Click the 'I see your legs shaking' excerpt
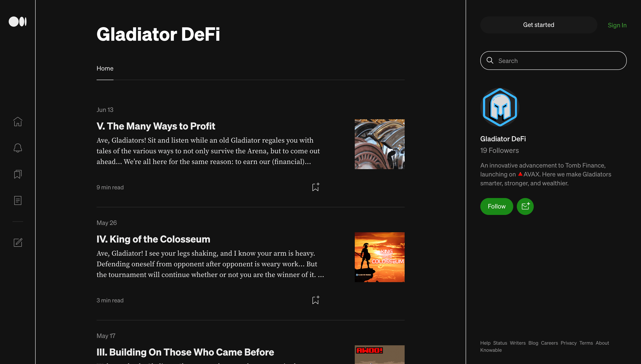This screenshot has width=641, height=364. tap(210, 264)
